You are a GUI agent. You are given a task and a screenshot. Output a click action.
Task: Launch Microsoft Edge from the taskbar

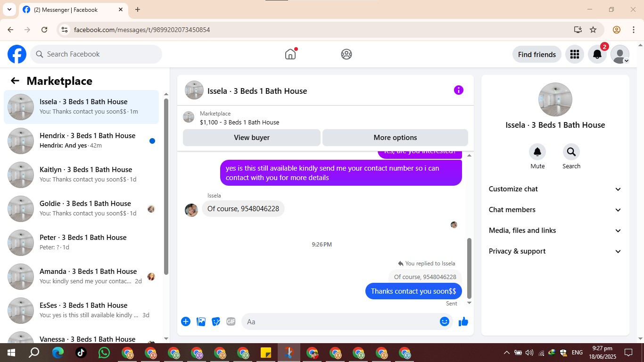[x=58, y=353]
